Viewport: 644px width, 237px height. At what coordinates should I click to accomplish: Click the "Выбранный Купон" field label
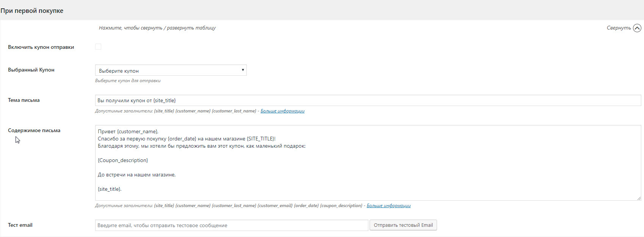(x=31, y=70)
